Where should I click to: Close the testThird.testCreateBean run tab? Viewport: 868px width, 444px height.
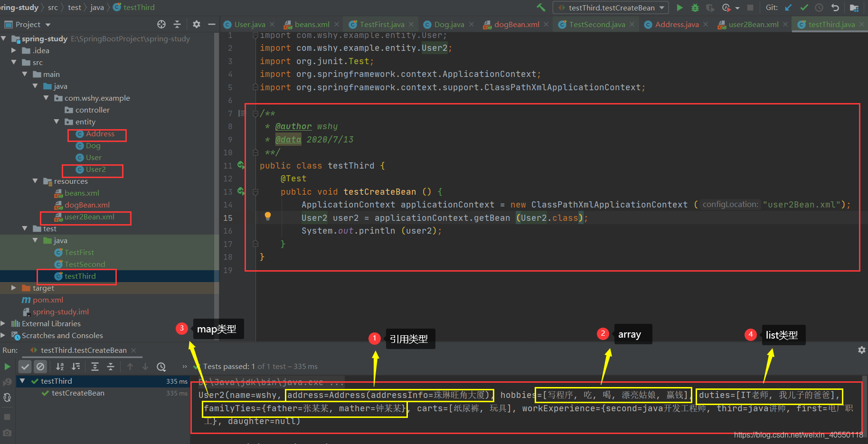(133, 350)
